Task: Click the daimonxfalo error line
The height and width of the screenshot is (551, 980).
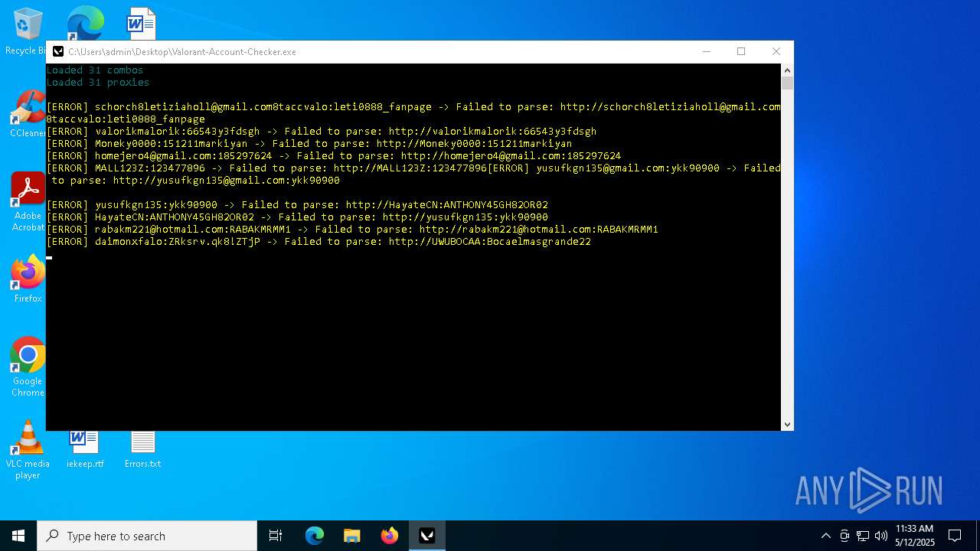Action: point(318,242)
